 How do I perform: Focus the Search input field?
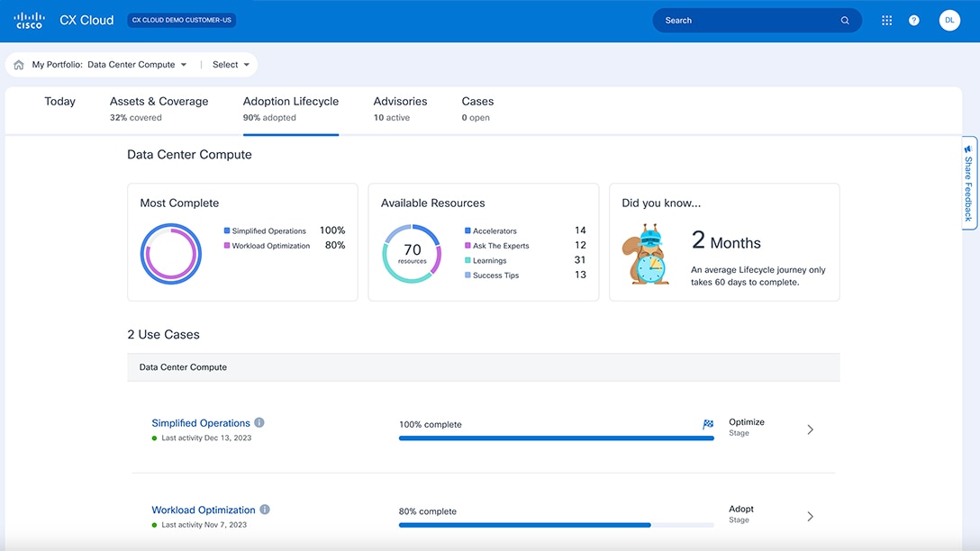click(x=757, y=21)
